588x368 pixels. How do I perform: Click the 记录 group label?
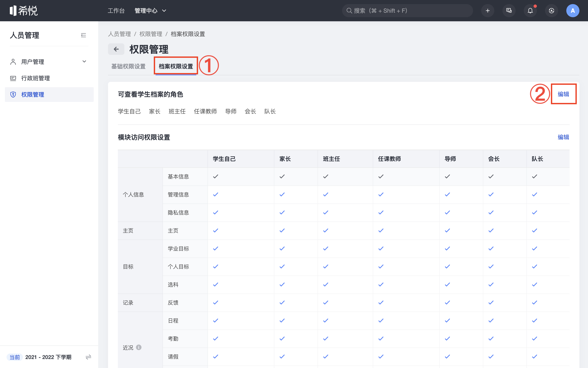tap(128, 303)
